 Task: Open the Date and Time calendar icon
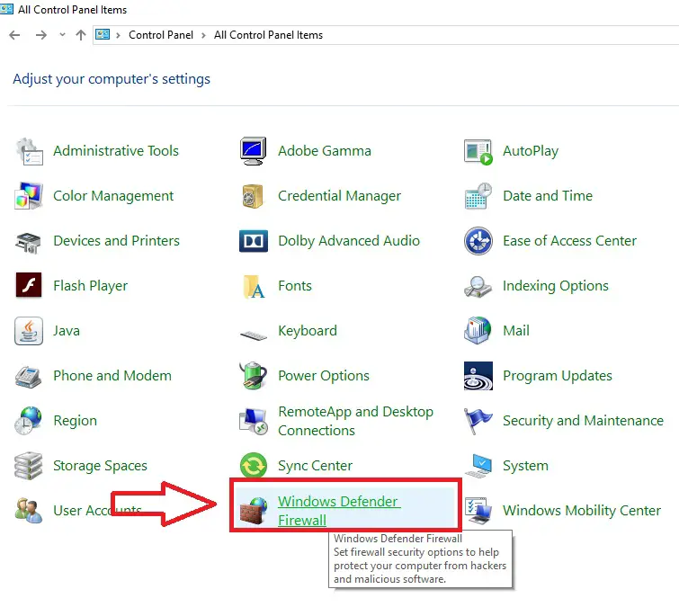tap(478, 196)
